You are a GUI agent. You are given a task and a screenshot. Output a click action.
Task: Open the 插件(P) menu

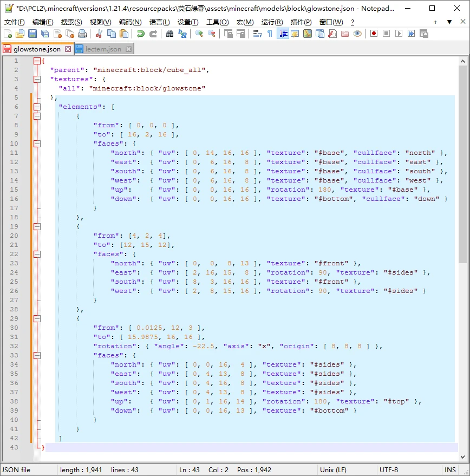(301, 22)
